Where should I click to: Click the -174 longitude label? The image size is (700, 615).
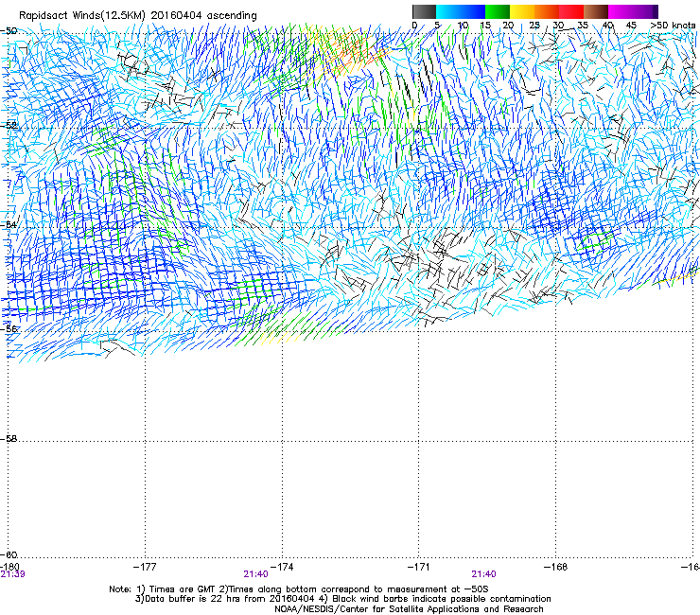282,567
